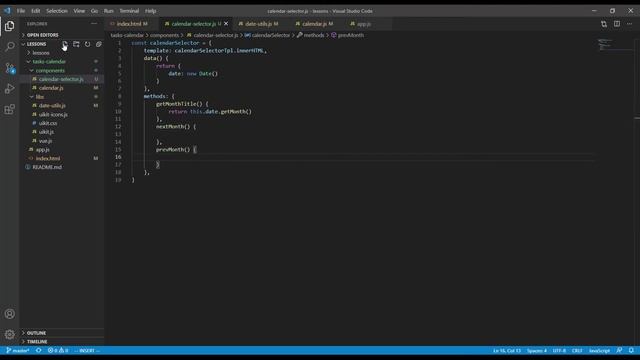Open the Run menu
Screen dimensions: 640x360
[109, 11]
